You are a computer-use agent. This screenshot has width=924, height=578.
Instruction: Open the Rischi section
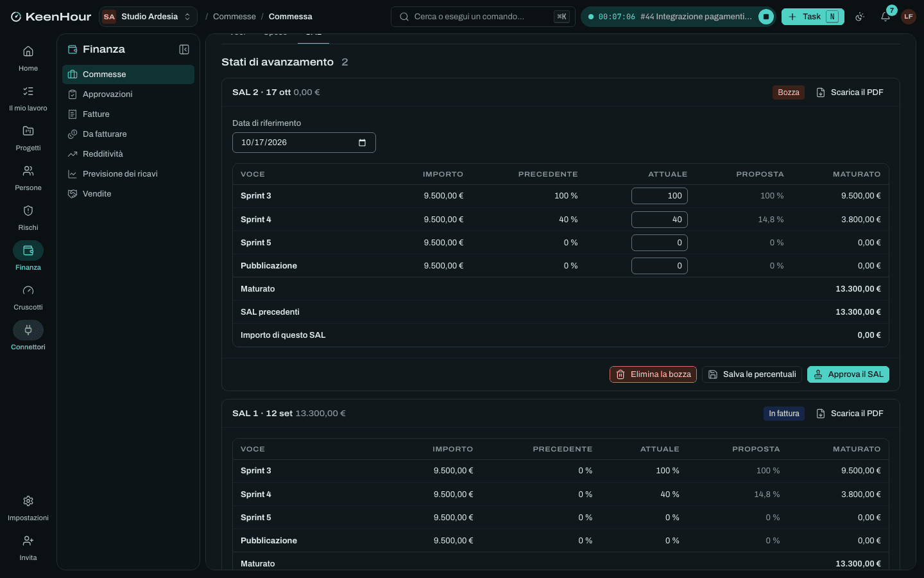(x=28, y=218)
